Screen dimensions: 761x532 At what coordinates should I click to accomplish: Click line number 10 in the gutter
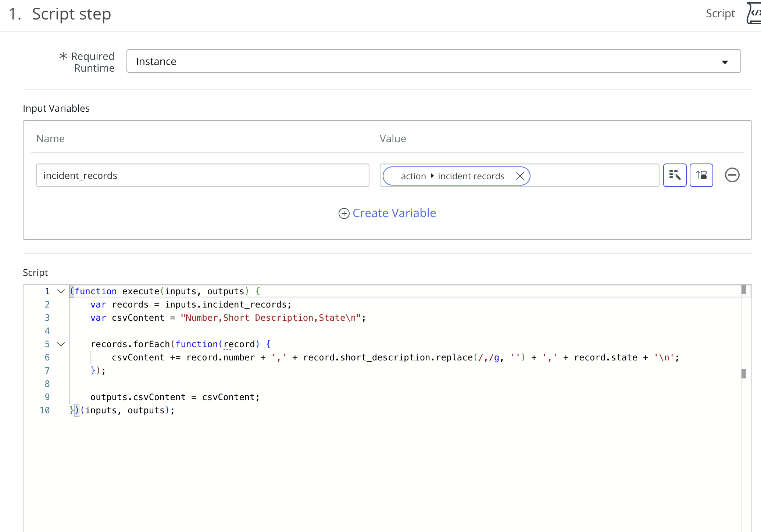tap(44, 410)
